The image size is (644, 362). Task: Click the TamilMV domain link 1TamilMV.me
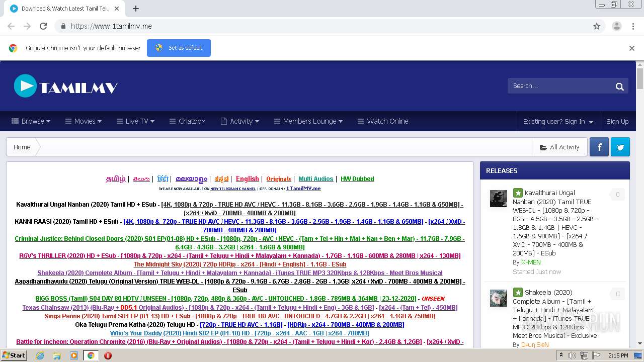tap(303, 189)
